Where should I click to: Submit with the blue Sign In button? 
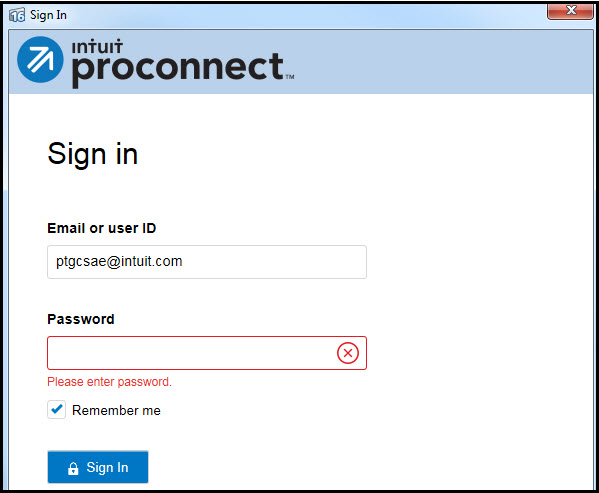98,467
